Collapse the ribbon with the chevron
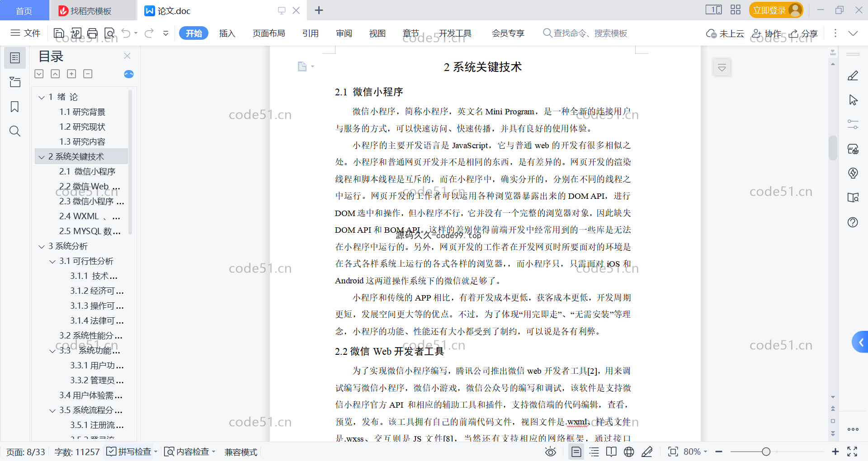 [853, 33]
